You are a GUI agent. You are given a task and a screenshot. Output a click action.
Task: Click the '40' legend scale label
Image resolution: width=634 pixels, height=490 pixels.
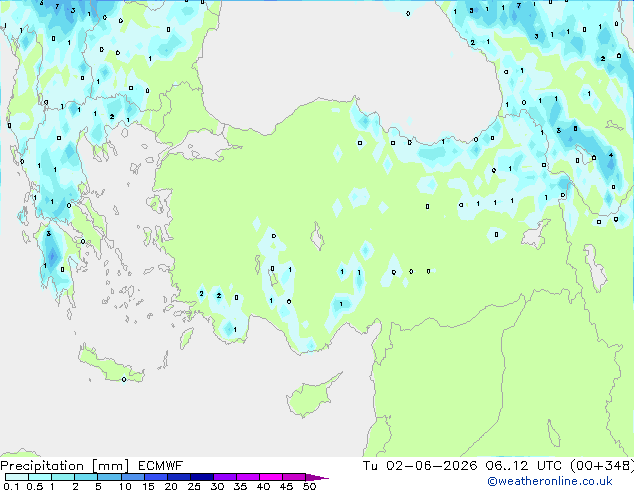pos(264,486)
